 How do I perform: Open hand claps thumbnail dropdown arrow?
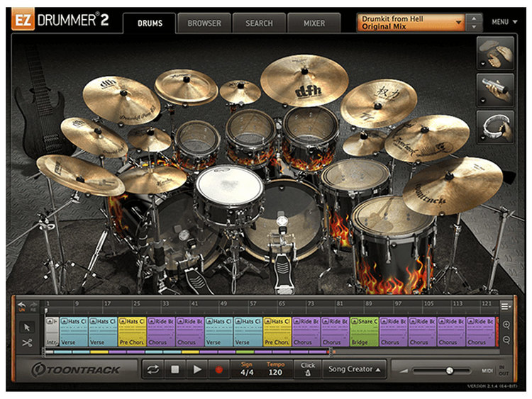coord(482,64)
